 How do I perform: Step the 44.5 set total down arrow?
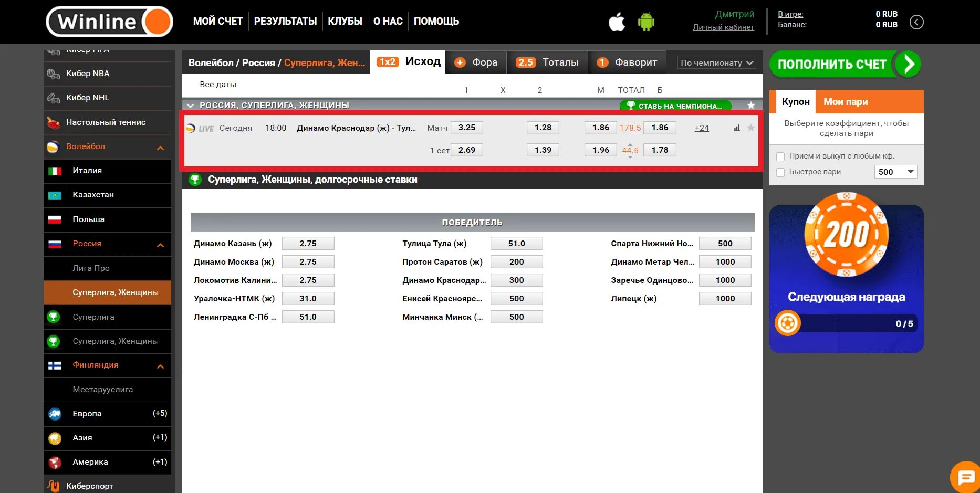(630, 156)
